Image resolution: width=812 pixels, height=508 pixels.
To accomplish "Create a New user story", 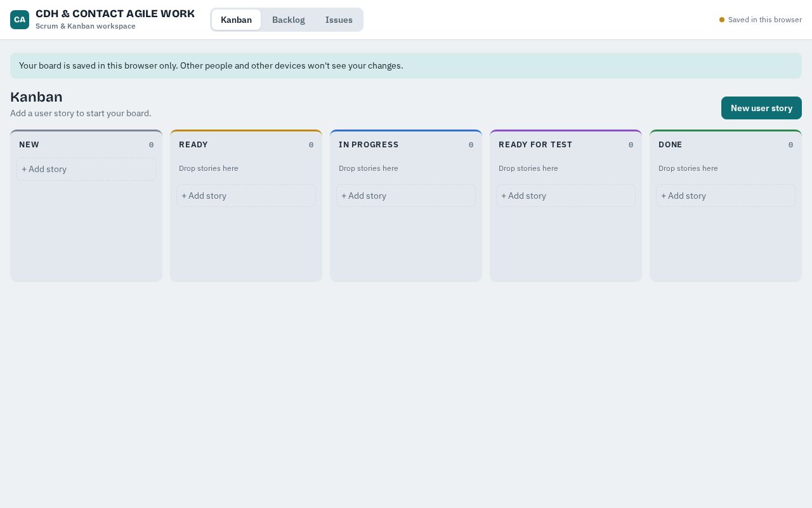I will pos(761,108).
